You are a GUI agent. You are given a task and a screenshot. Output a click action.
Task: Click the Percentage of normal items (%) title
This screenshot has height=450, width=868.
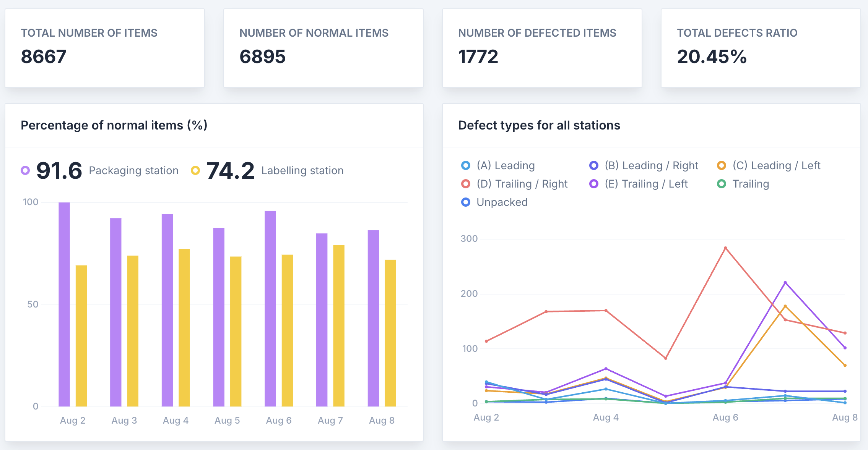[114, 125]
